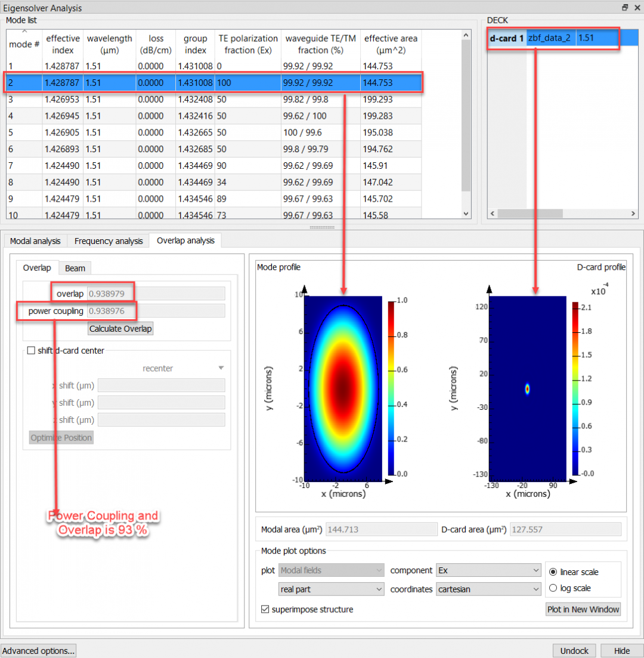Click the DECK horizontal scrollbar left arrow
Image resolution: width=644 pixels, height=658 pixels.
492,213
